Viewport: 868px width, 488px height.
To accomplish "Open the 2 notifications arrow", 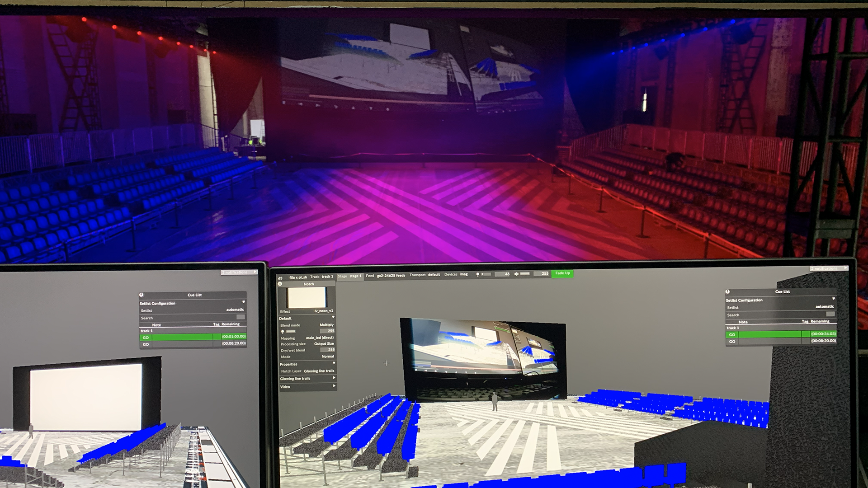I will click(845, 268).
